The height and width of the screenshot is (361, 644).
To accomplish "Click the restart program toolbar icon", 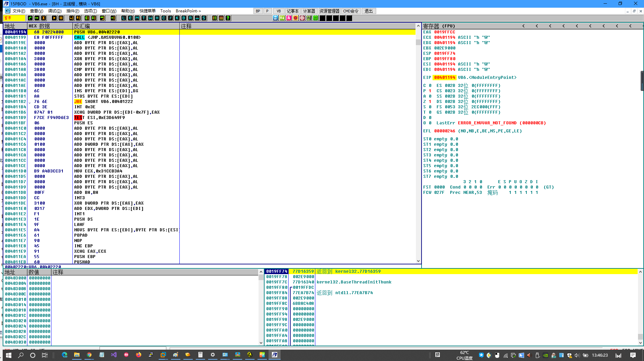I will 30,18.
